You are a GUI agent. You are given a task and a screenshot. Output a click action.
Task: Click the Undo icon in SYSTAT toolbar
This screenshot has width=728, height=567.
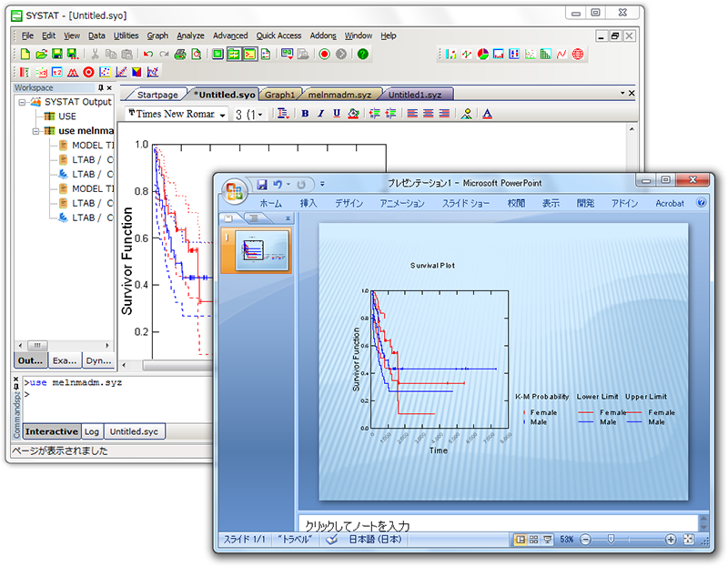click(x=148, y=55)
